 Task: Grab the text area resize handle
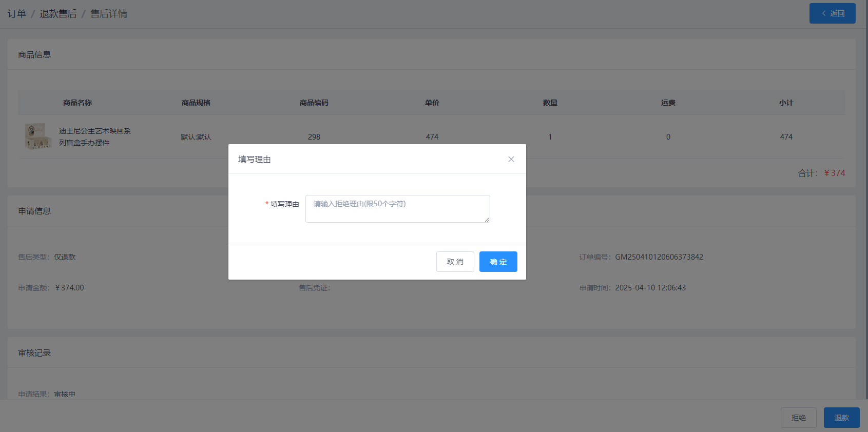tap(487, 220)
